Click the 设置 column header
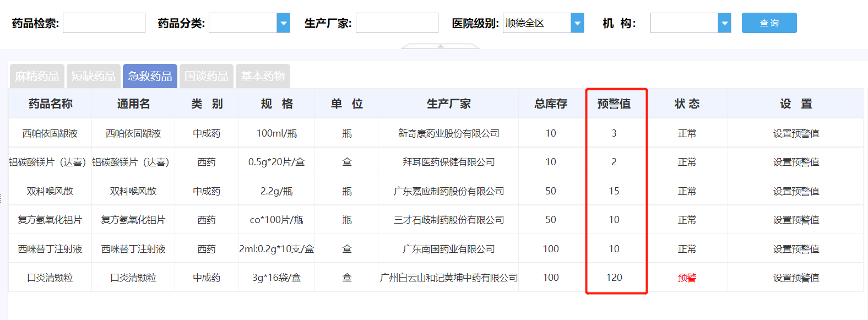Image resolution: width=868 pixels, height=320 pixels. pos(796,104)
